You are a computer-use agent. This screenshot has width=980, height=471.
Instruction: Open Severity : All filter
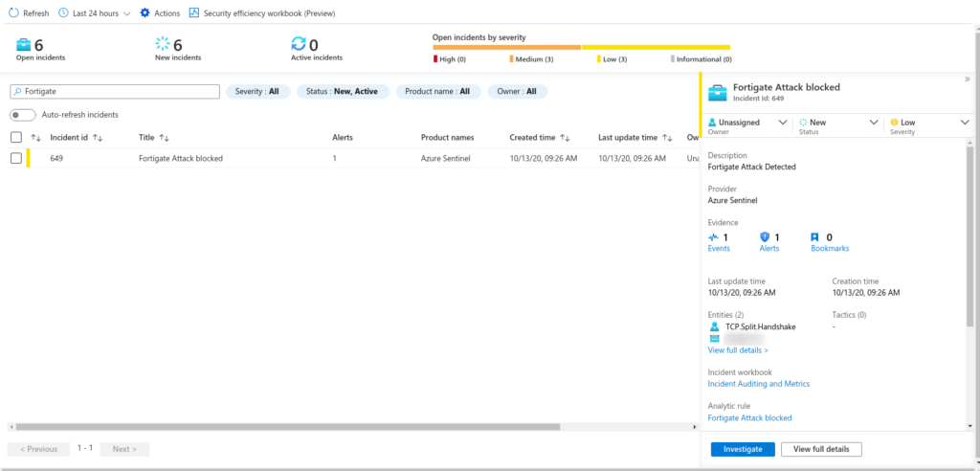click(x=257, y=91)
